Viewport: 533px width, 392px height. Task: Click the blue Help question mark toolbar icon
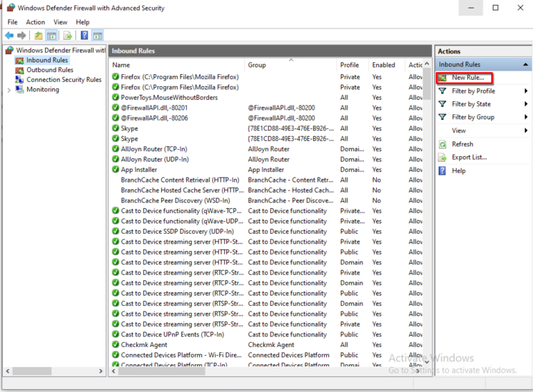(85, 35)
